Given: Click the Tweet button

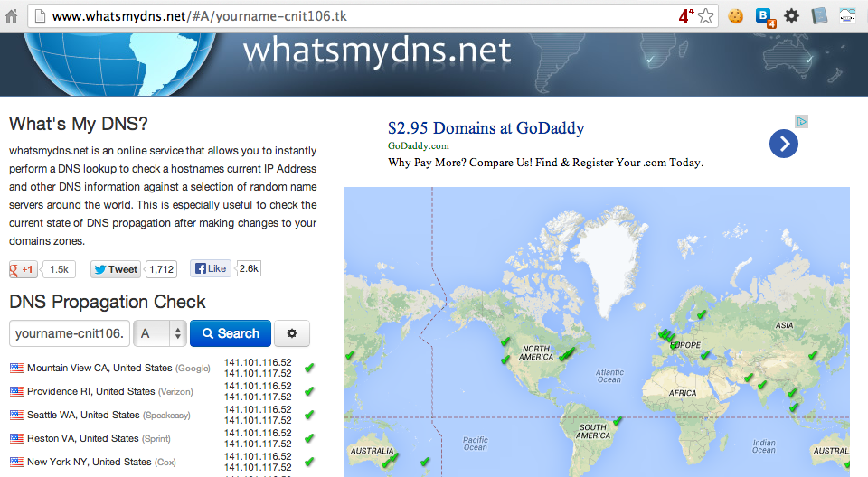Looking at the screenshot, I should tap(116, 269).
